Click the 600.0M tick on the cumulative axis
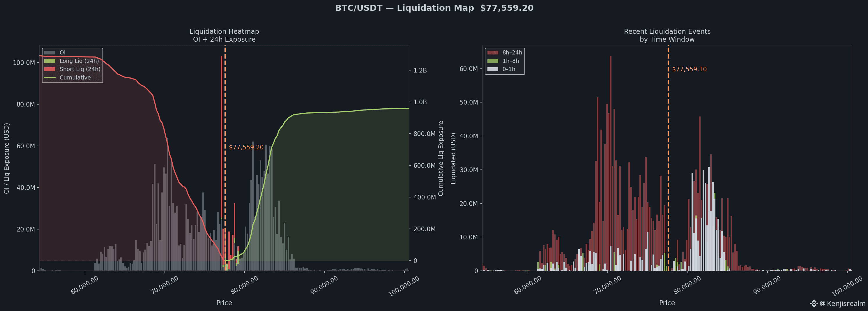This screenshot has width=868, height=311. coord(425,165)
